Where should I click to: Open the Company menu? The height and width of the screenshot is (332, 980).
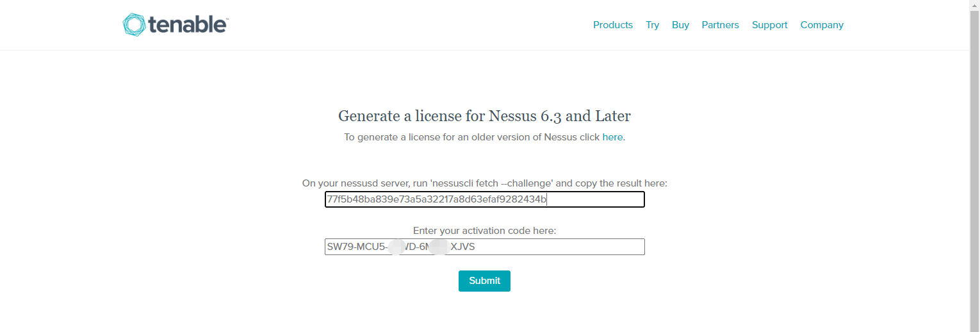pos(822,25)
